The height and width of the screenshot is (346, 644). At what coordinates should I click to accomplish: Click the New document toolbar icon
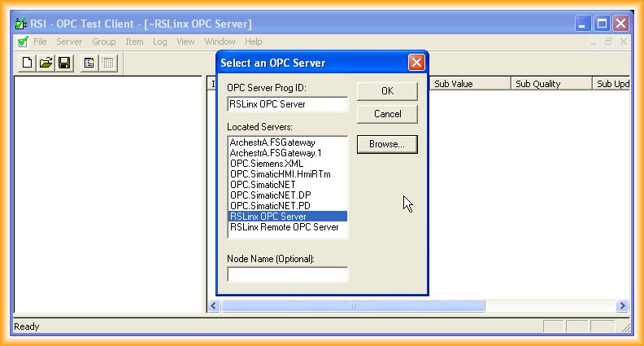(27, 64)
